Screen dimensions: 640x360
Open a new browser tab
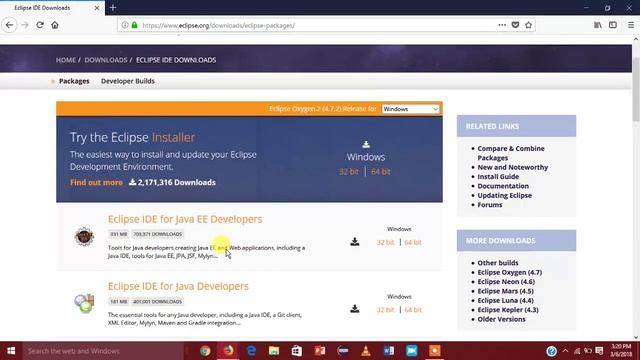click(113, 7)
